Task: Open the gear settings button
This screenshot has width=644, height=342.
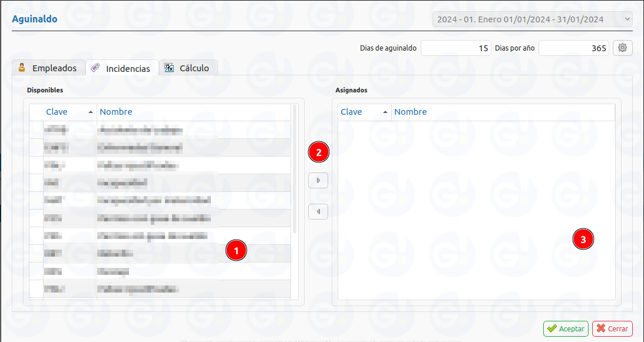Action: (623, 48)
